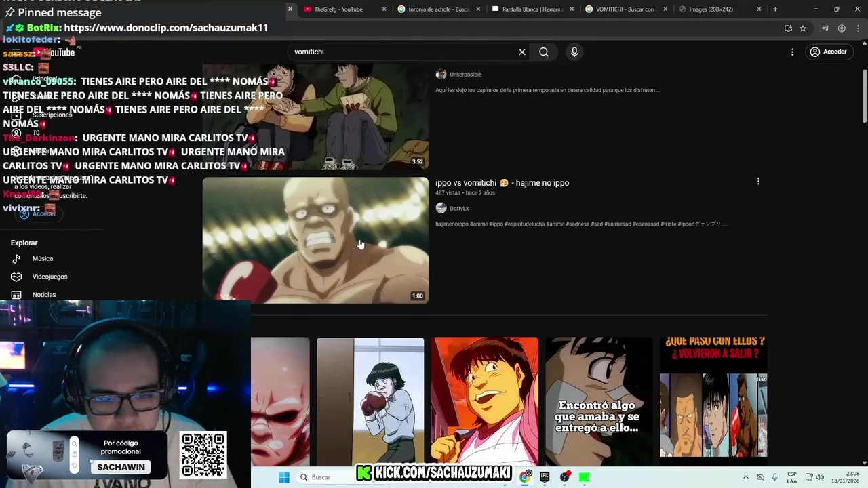Open Videojuegos in Explorar sidebar
Screen dimensions: 868x488
click(50, 277)
